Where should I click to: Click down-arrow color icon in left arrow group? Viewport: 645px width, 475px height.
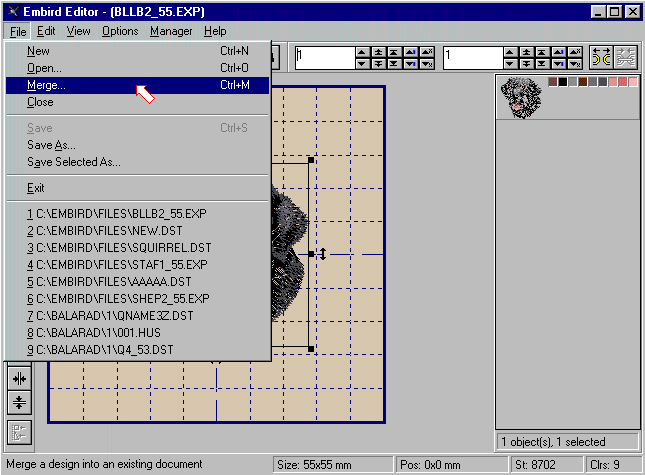point(411,63)
